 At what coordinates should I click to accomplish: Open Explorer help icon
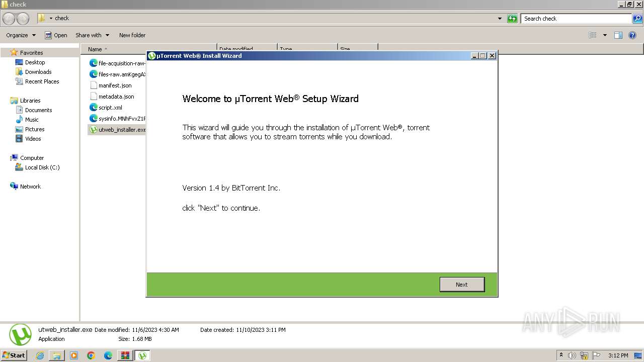coord(632,35)
